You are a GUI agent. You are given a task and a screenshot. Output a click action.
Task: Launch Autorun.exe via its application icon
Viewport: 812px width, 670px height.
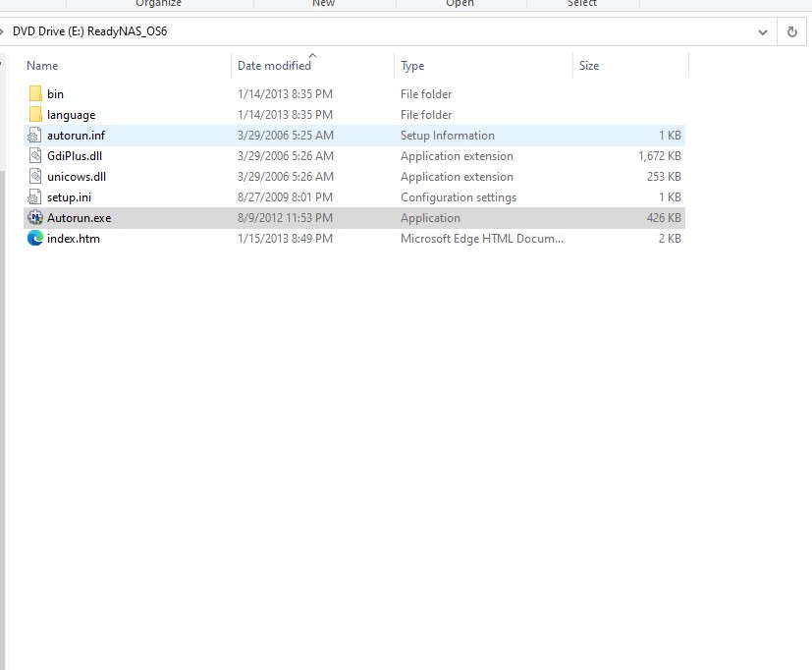[34, 217]
